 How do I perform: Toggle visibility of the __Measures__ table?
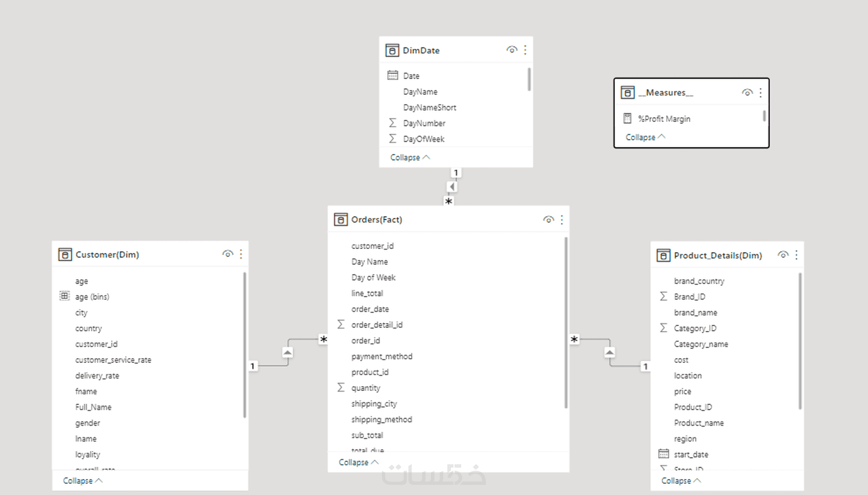747,92
